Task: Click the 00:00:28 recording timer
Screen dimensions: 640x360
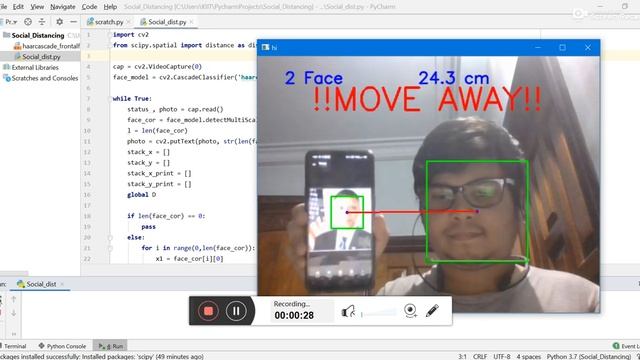Action: [294, 315]
